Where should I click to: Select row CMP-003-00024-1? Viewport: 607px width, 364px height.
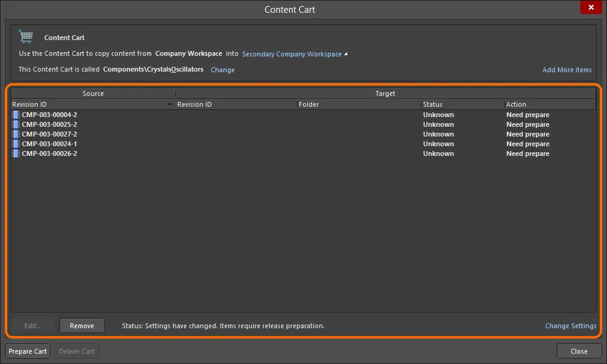303,144
